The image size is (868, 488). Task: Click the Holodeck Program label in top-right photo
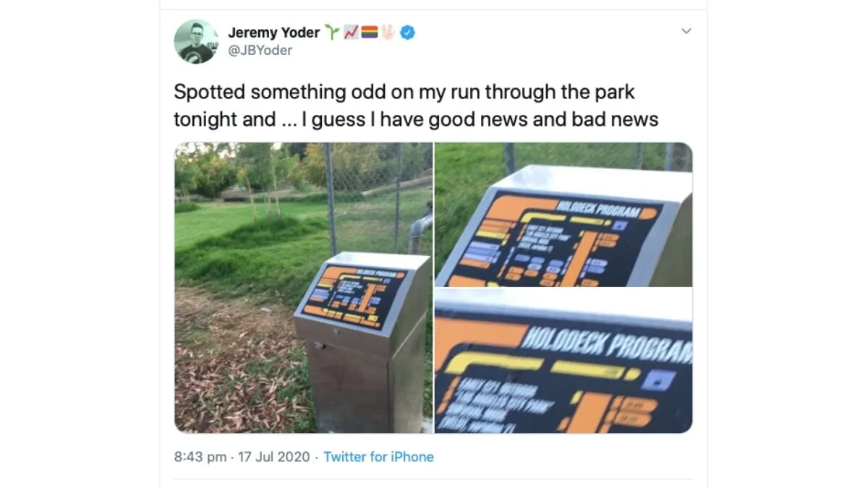598,210
